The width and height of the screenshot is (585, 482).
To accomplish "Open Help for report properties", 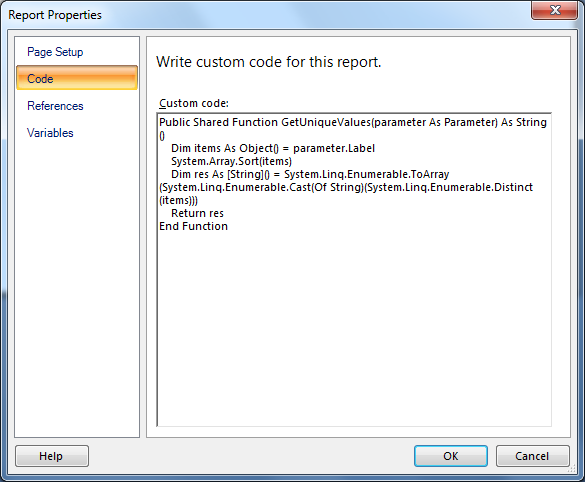I will (51, 456).
